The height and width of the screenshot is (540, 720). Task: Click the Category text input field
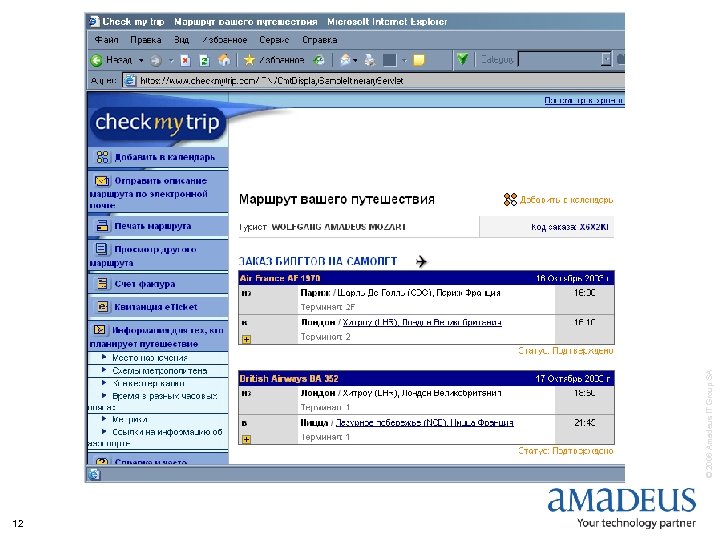click(559, 59)
